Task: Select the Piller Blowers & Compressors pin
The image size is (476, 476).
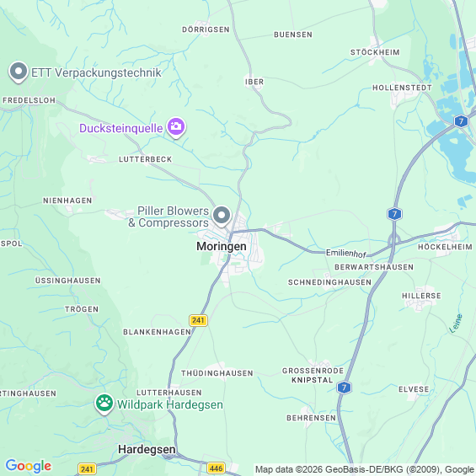Action: 222,217
